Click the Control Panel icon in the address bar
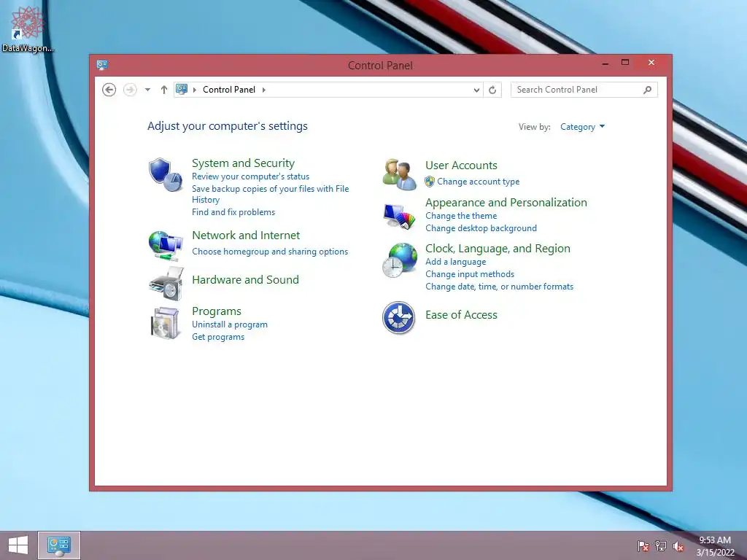The image size is (747, 560). pyautogui.click(x=182, y=89)
